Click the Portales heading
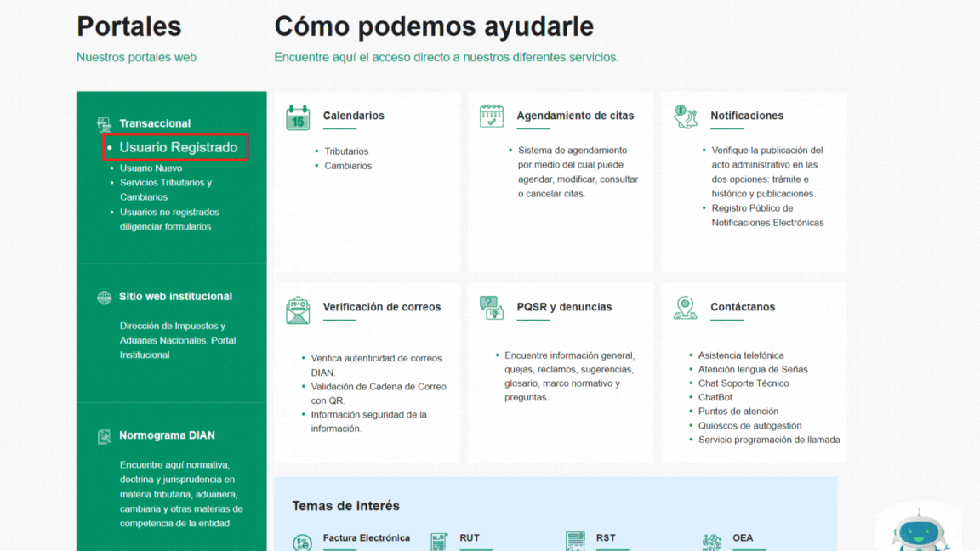This screenshot has width=980, height=551. click(128, 26)
